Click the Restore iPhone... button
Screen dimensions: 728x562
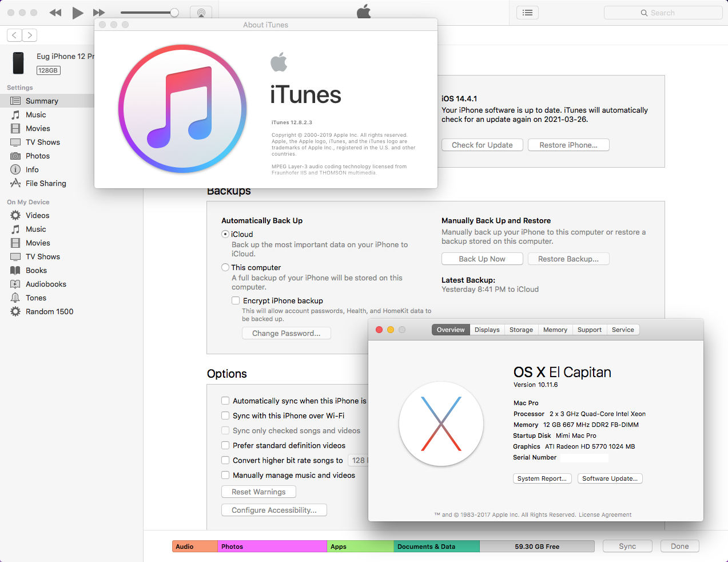pos(568,145)
